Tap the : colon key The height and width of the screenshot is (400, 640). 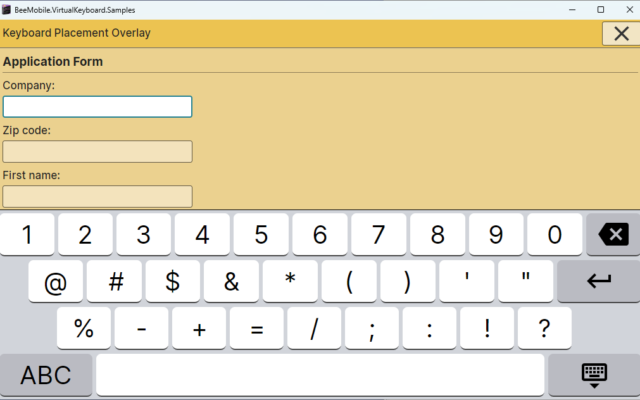[429, 328]
